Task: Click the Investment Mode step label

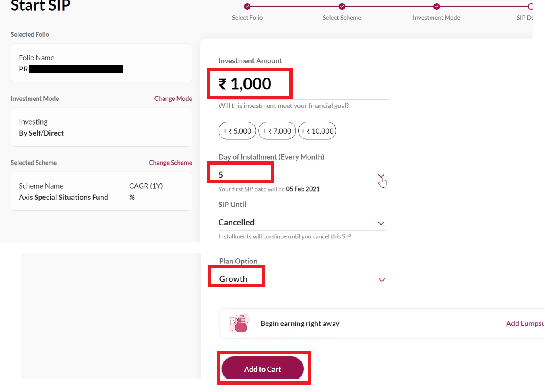Action: pyautogui.click(x=436, y=18)
